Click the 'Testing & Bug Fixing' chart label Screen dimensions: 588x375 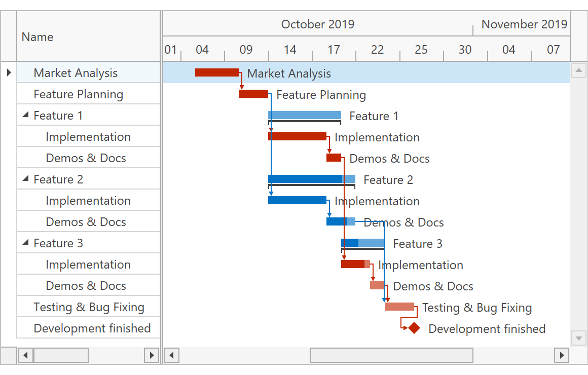(477, 308)
